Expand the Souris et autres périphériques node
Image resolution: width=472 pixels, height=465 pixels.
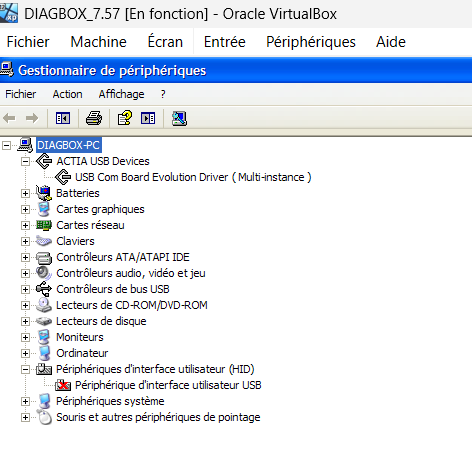[25, 417]
